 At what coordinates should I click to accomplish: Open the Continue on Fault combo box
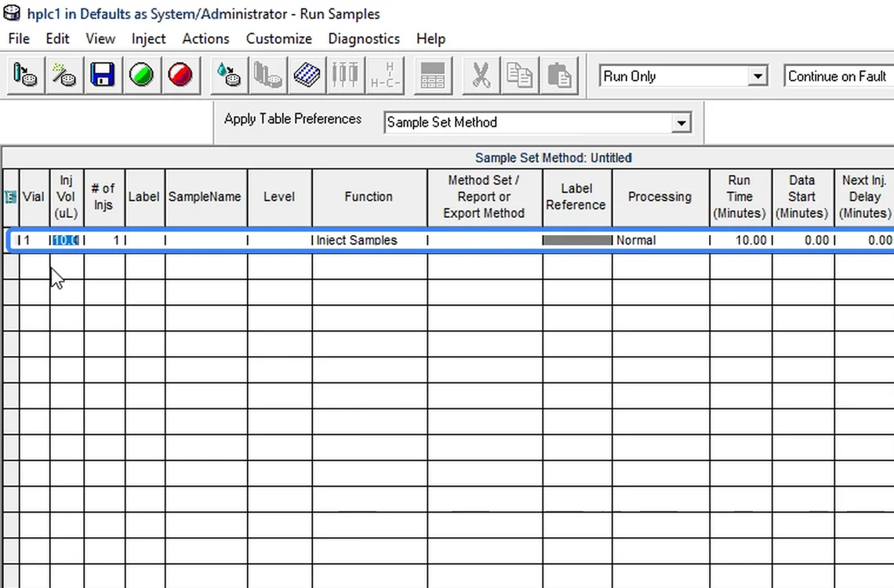coord(838,76)
